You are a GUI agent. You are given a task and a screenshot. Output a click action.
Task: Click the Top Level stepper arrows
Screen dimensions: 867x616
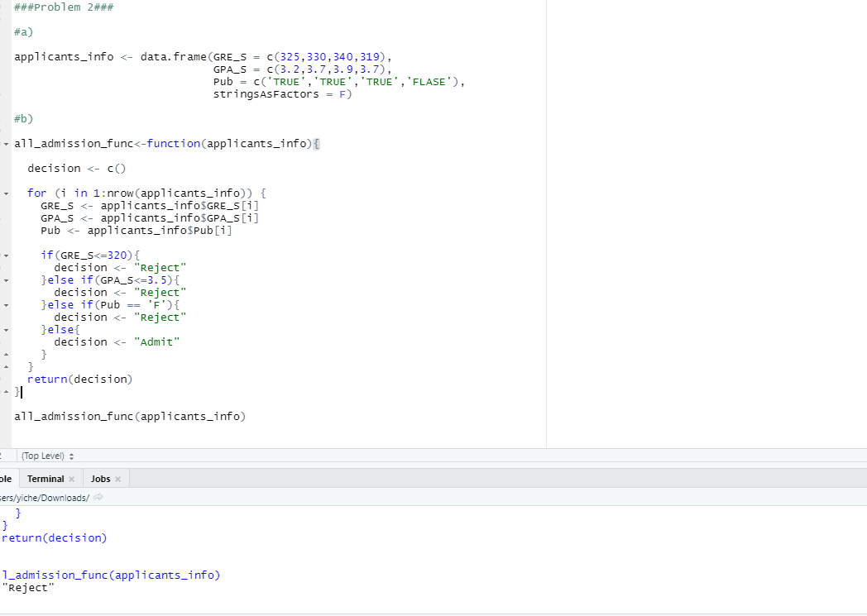tap(72, 456)
